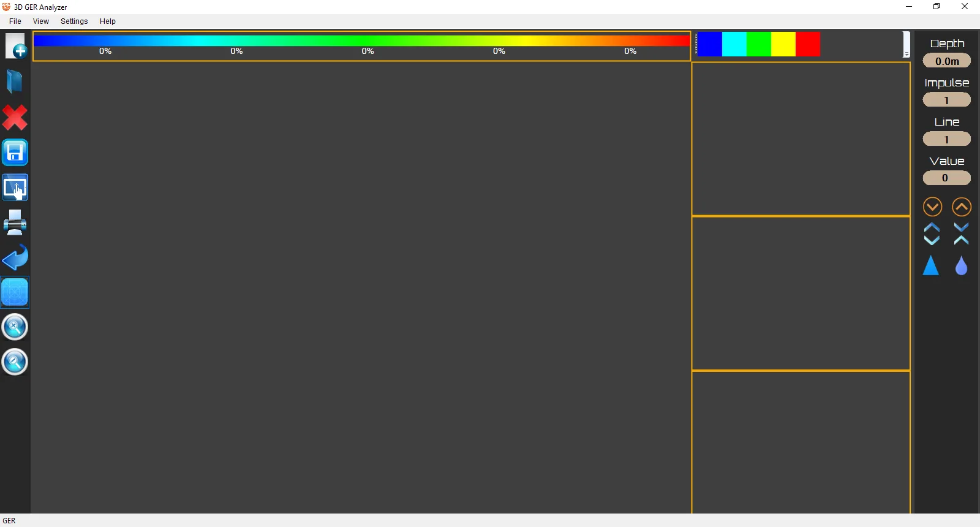This screenshot has width=980, height=527.
Task: Click the GER status bar label
Action: (9, 521)
